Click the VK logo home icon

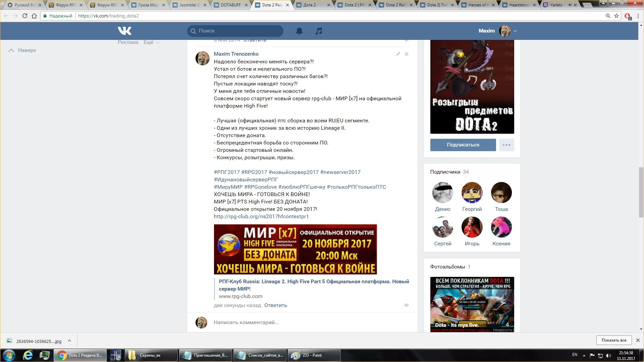[x=124, y=31]
